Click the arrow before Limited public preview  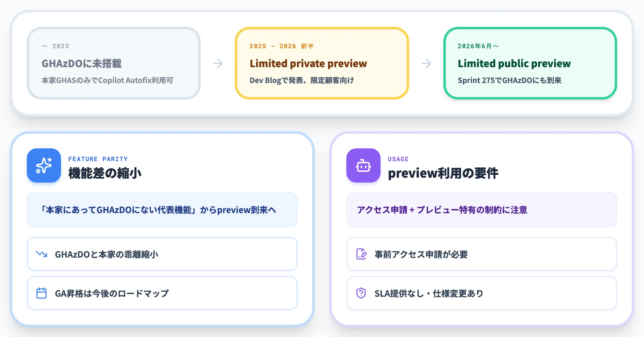coord(426,63)
